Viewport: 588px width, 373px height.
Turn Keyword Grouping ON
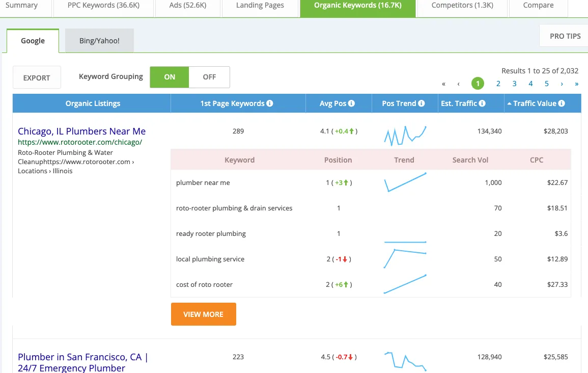170,77
